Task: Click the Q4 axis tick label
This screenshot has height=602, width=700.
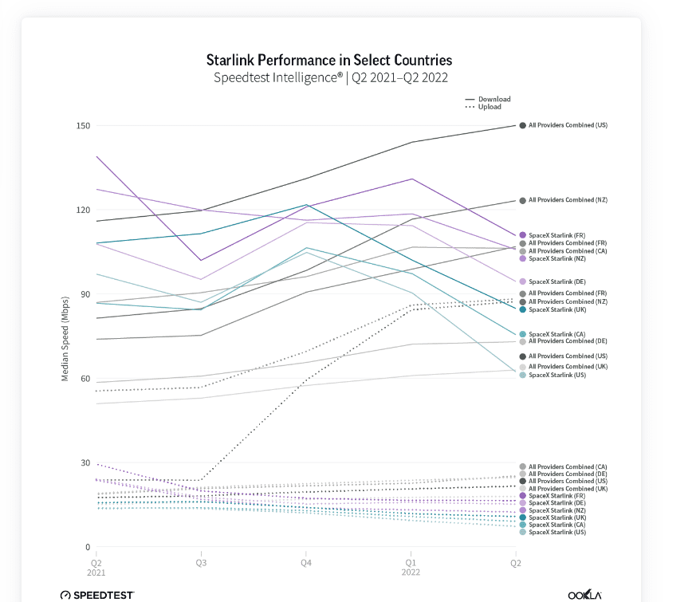Action: [x=306, y=563]
